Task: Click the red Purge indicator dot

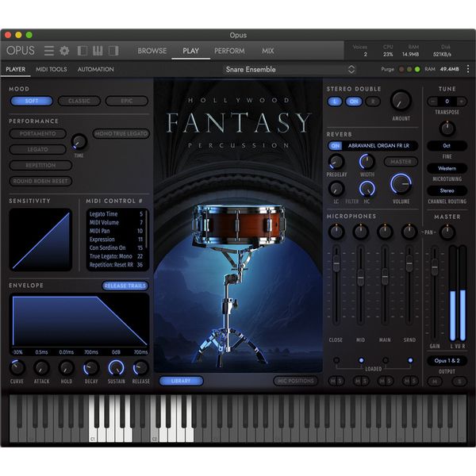Action: pos(401,70)
